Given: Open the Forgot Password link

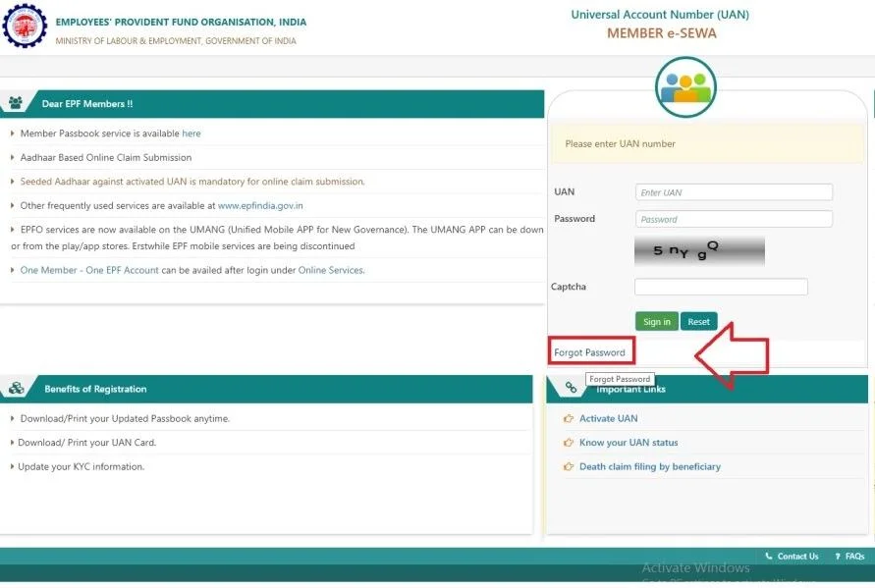Looking at the screenshot, I should click(589, 352).
